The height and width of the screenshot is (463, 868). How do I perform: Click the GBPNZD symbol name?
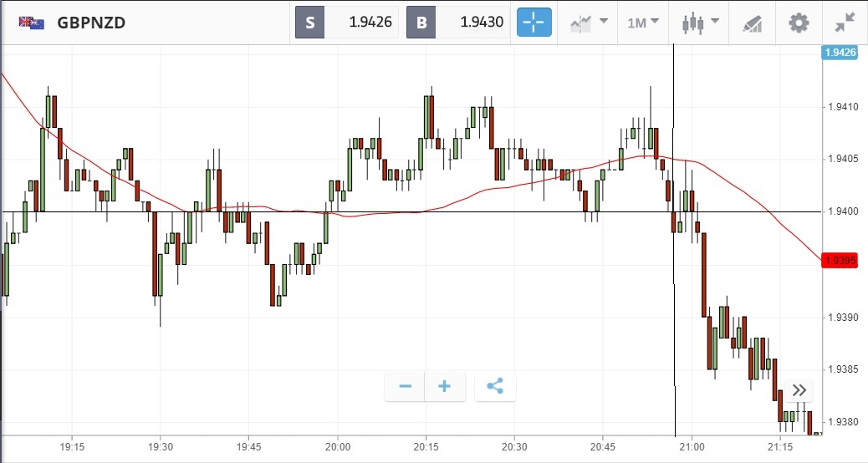click(x=91, y=23)
